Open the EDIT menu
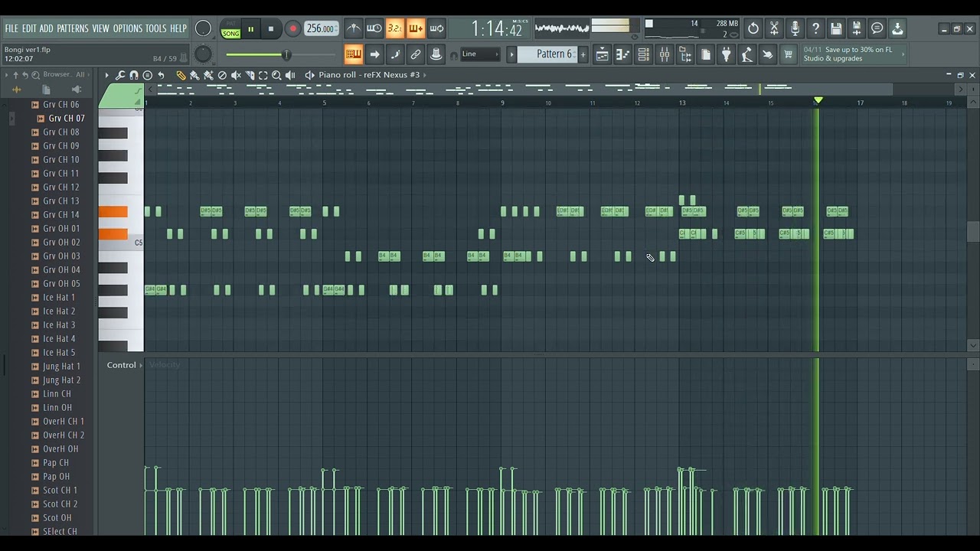This screenshot has width=980, height=551. coord(29,28)
